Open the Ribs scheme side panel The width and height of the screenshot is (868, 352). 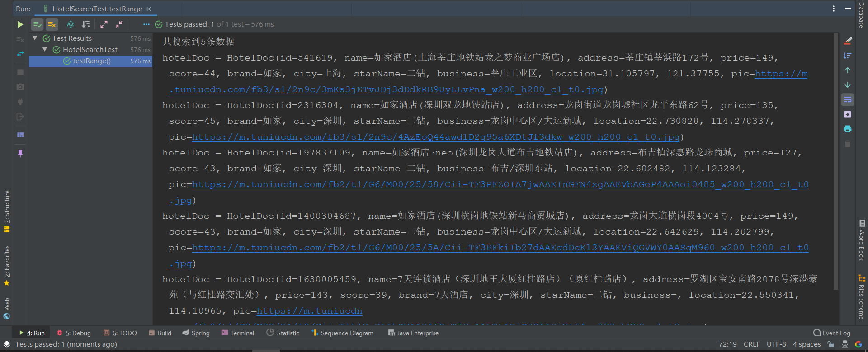(x=862, y=297)
